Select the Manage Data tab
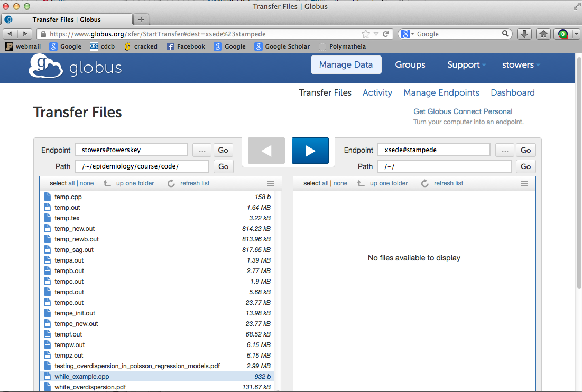 pyautogui.click(x=346, y=64)
